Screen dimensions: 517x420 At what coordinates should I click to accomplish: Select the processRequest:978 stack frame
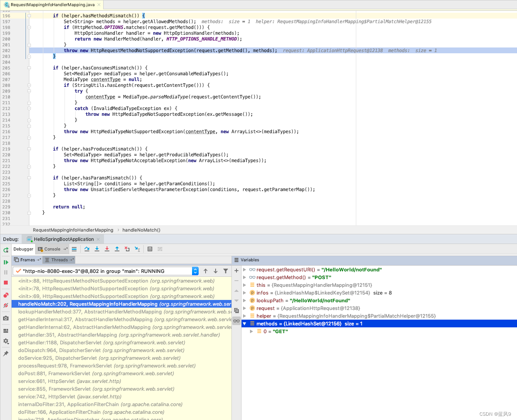(x=121, y=366)
